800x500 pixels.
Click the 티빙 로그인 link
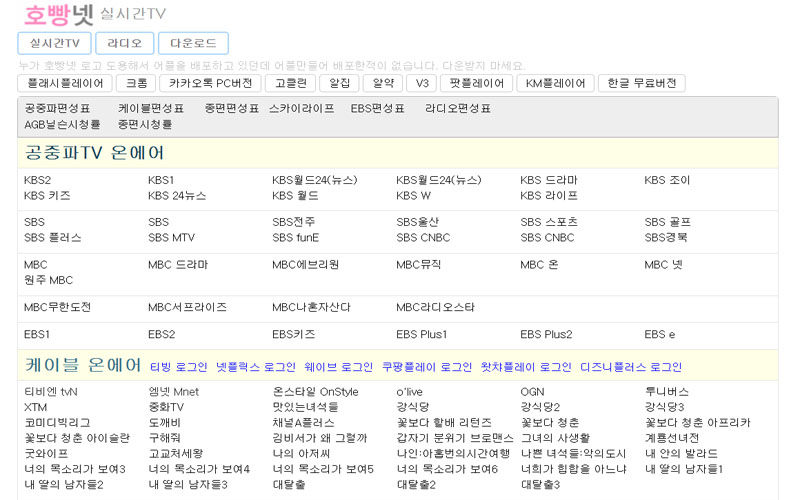click(x=178, y=367)
